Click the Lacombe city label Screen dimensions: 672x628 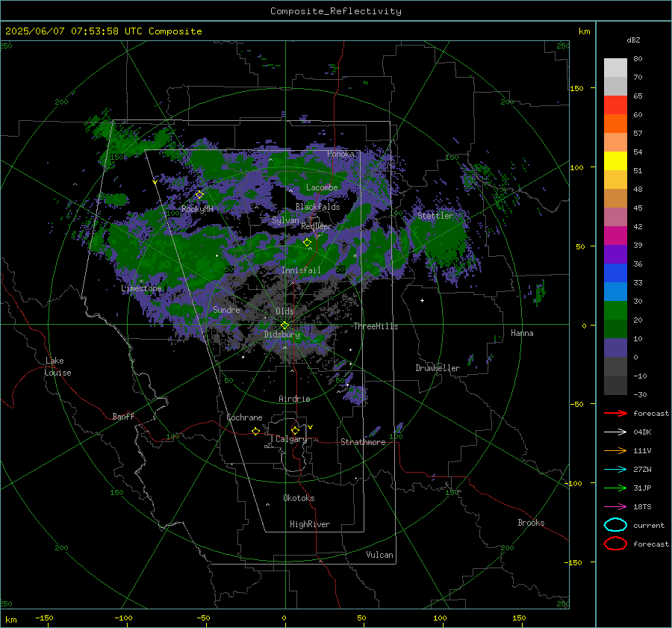322,187
